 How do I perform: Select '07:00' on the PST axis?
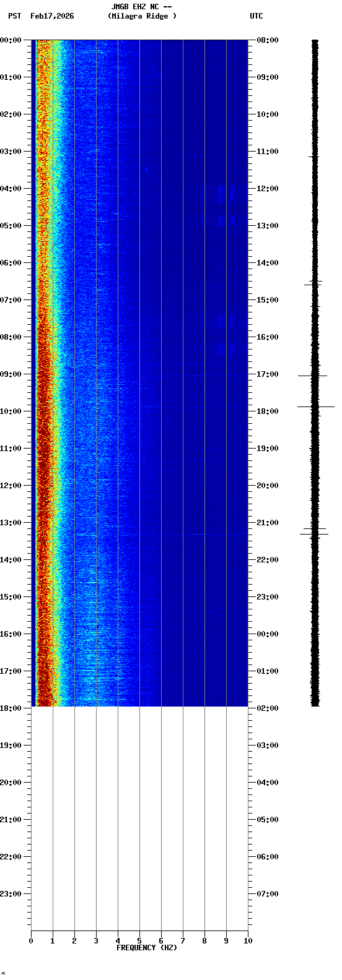tap(10, 300)
